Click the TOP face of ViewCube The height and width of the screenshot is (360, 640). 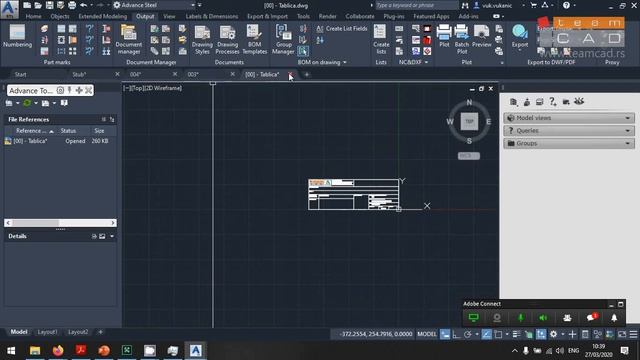click(469, 122)
